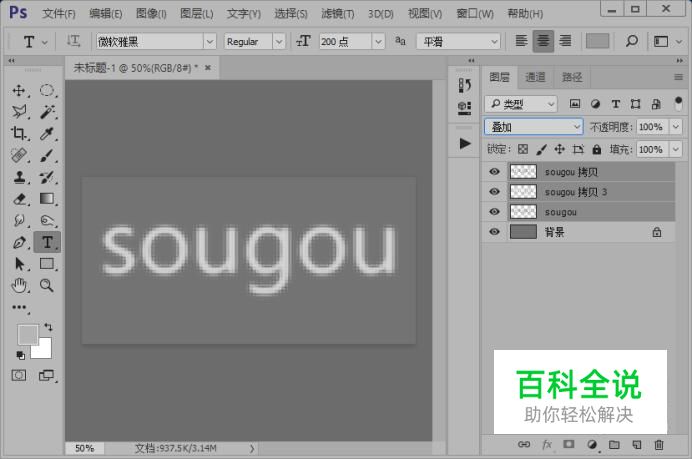Toggle Quick Mask mode

coord(19,376)
